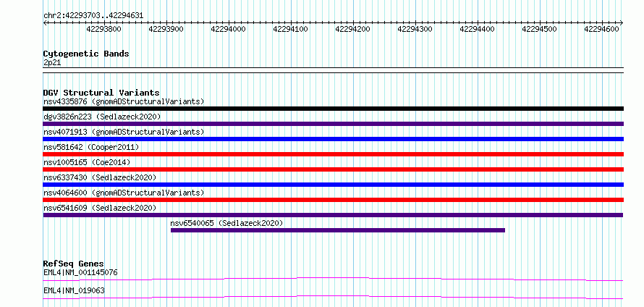Image resolution: width=644 pixels, height=307 pixels.
Task: Click the red nsv1005165 variant bar
Action: point(333,169)
